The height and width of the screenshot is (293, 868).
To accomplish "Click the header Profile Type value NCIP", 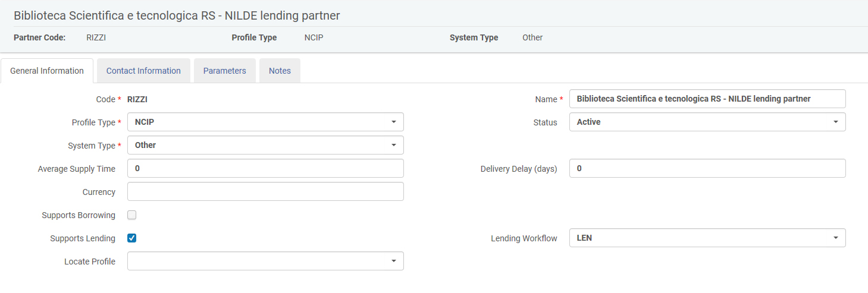I will (x=314, y=37).
